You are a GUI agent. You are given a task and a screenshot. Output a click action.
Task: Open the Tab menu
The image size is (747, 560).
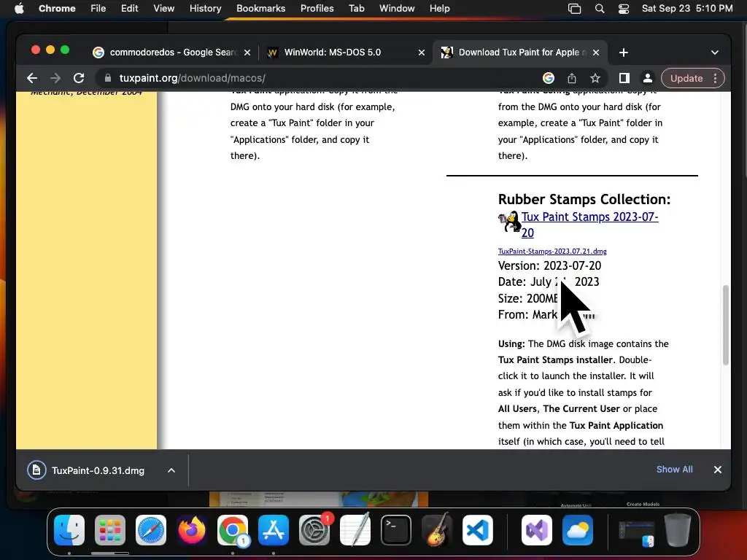[x=356, y=9]
